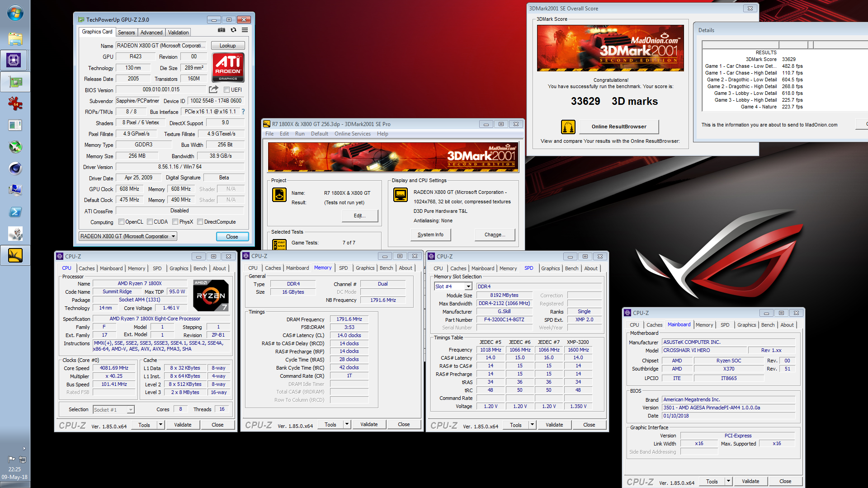Click the BIOS export share icon in GPU-Z

click(x=213, y=89)
